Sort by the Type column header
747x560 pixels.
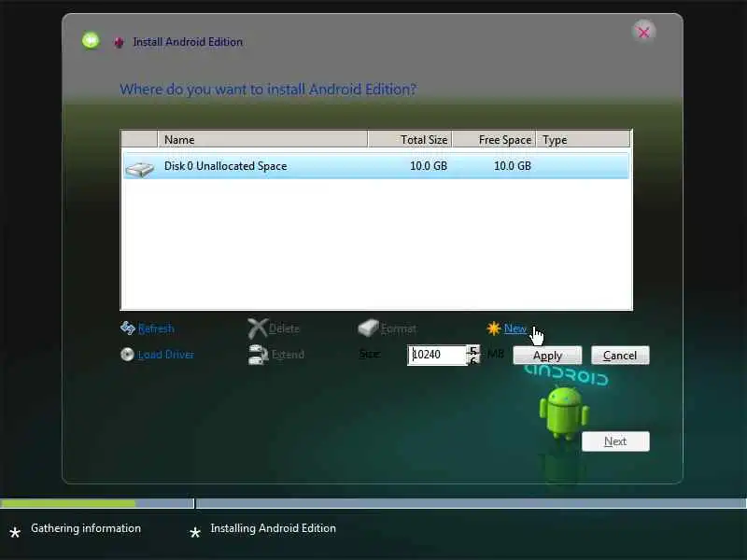[x=583, y=139]
